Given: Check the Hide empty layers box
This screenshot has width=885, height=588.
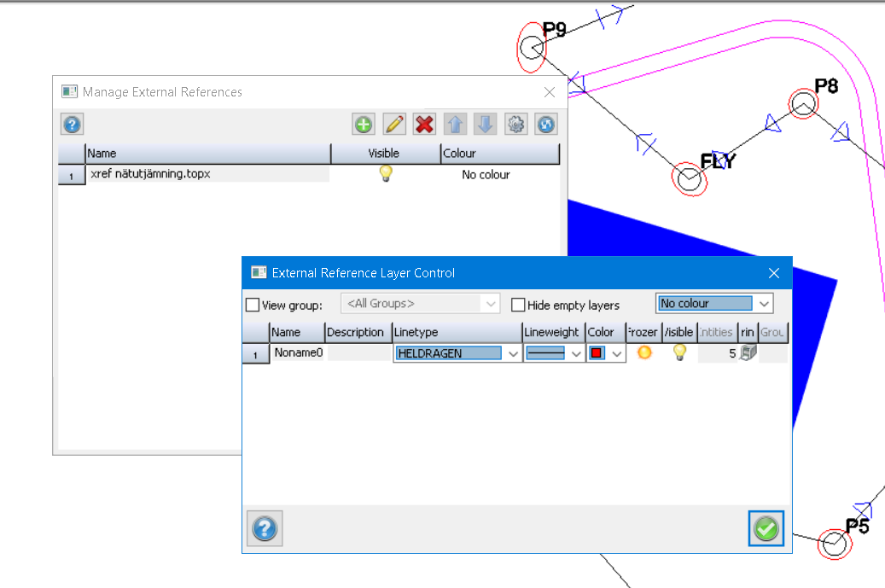Looking at the screenshot, I should pos(518,305).
